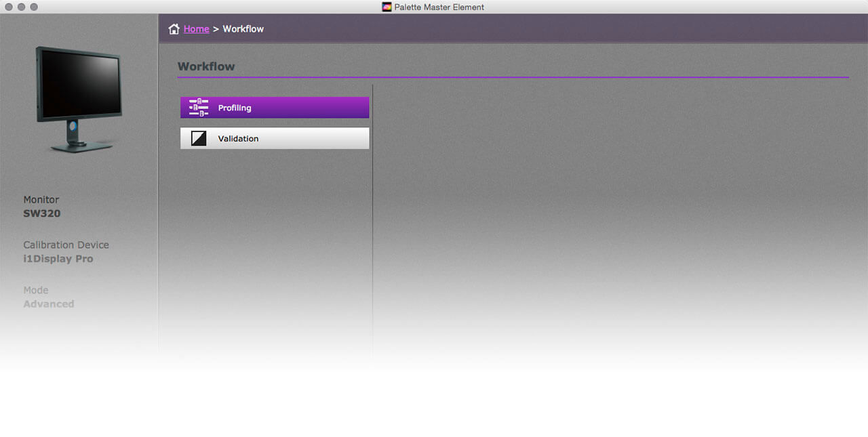This screenshot has height=437, width=868.
Task: Click the Profiling sliders icon
Action: (199, 108)
